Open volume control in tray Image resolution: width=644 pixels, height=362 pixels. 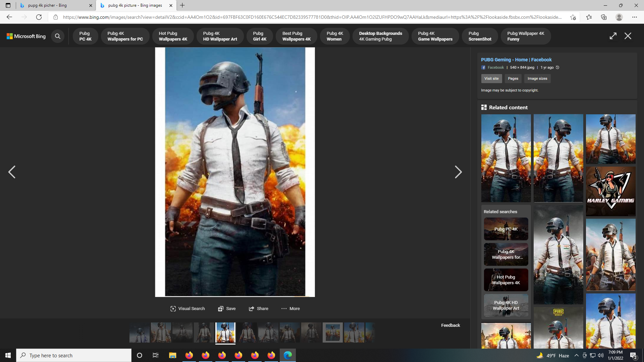coord(601,355)
